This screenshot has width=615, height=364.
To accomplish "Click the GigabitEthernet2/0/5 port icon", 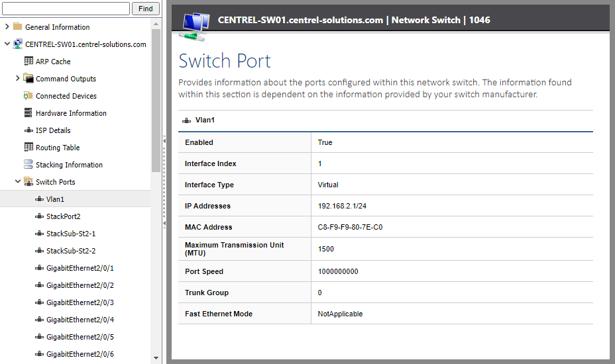I will click(x=39, y=337).
